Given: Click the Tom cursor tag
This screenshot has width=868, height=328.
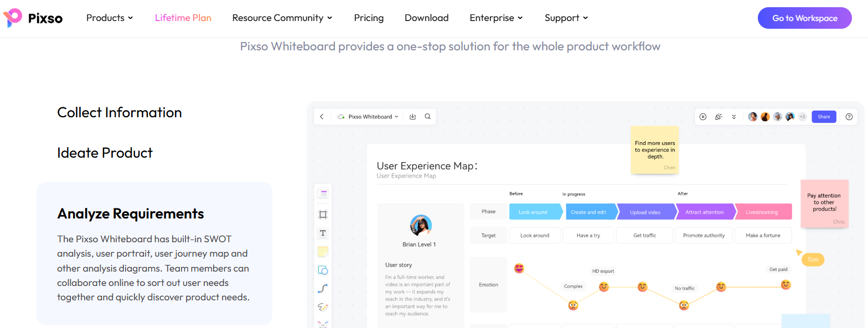Looking at the screenshot, I should pyautogui.click(x=813, y=259).
